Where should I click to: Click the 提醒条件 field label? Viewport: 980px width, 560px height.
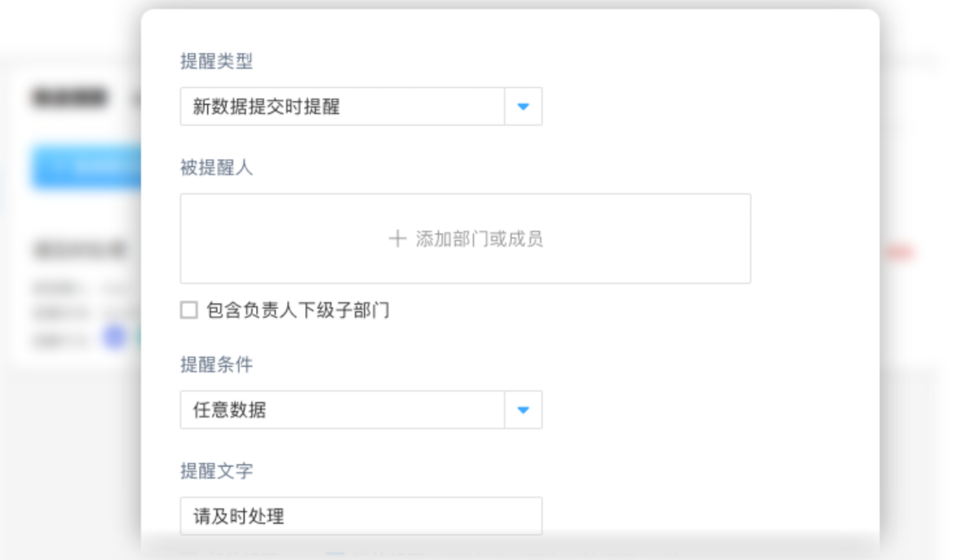[x=216, y=364]
